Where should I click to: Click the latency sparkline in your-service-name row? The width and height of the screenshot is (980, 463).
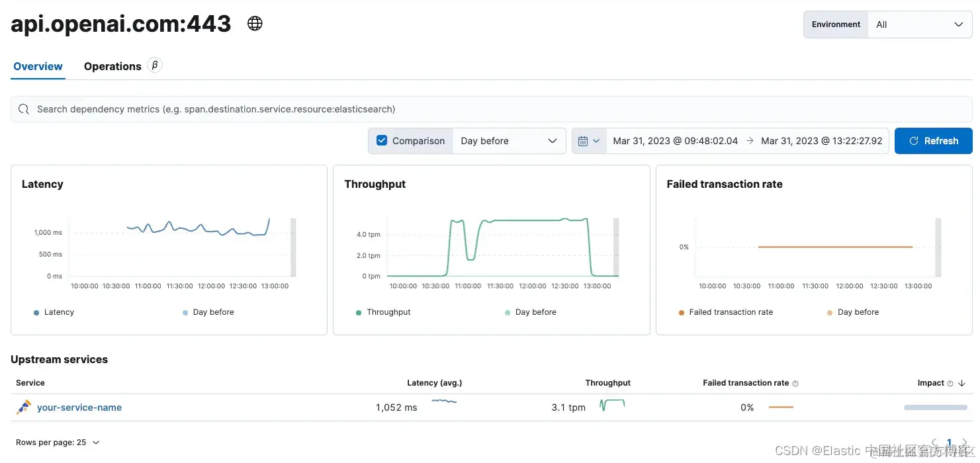[x=444, y=401]
